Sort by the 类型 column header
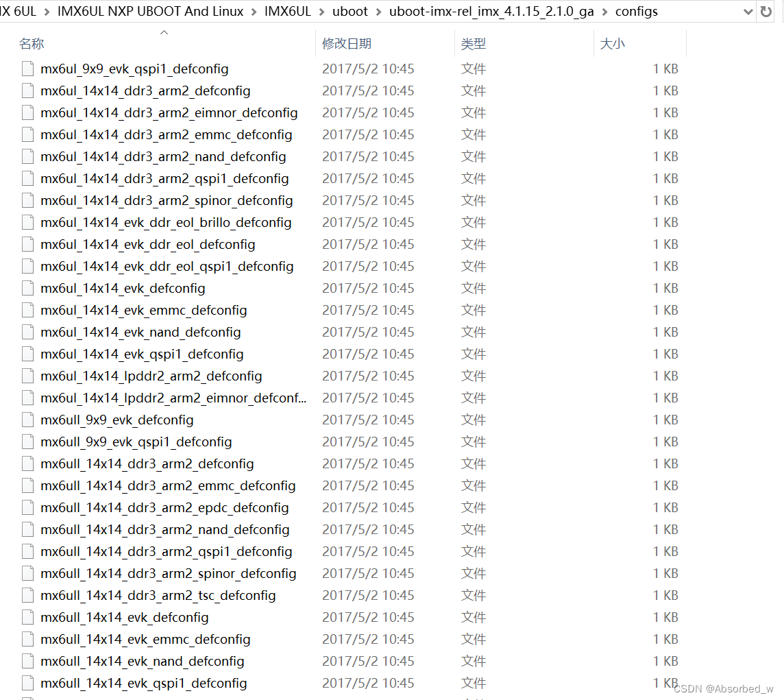 [473, 44]
